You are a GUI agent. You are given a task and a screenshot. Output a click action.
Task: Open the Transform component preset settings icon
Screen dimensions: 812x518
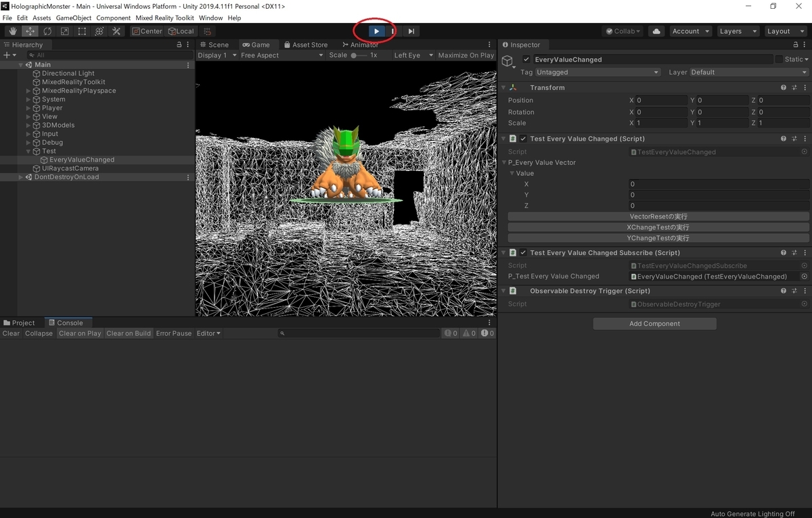click(794, 87)
